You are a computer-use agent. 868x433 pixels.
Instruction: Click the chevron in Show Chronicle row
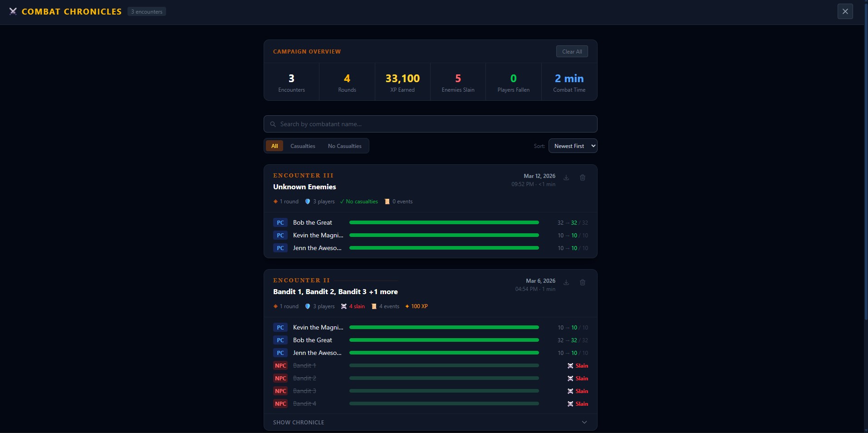(584, 422)
